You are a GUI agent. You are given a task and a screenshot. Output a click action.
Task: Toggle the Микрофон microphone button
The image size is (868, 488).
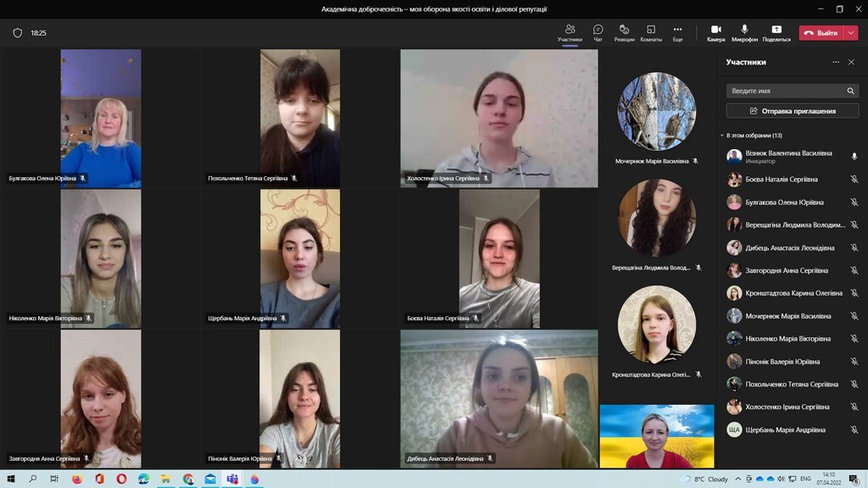tap(744, 33)
